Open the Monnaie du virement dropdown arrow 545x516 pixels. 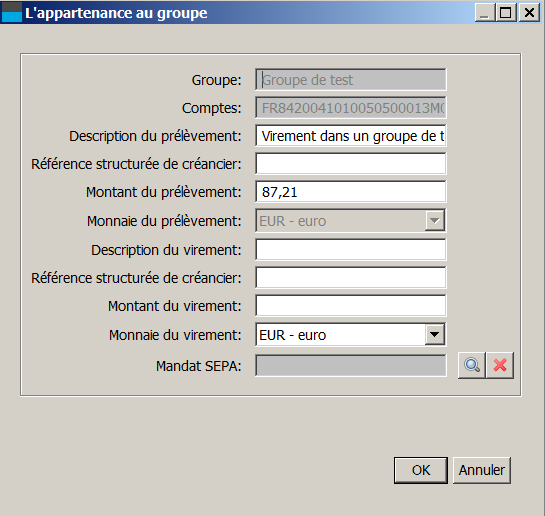(434, 335)
